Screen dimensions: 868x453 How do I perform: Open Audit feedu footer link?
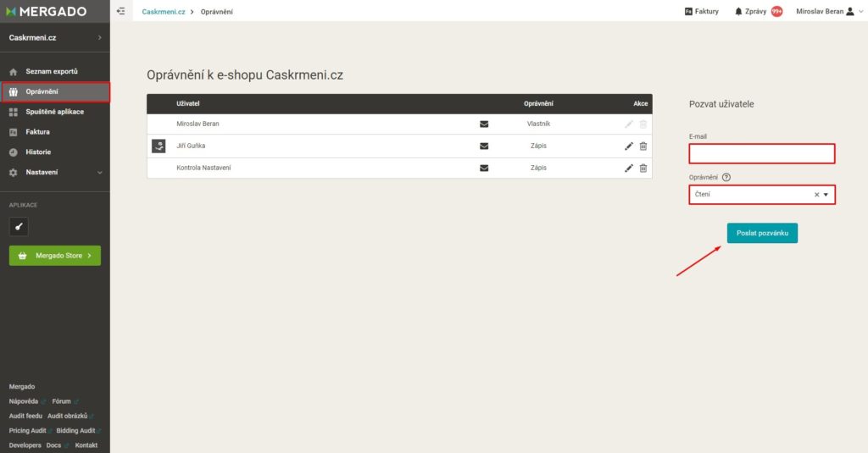(x=25, y=416)
